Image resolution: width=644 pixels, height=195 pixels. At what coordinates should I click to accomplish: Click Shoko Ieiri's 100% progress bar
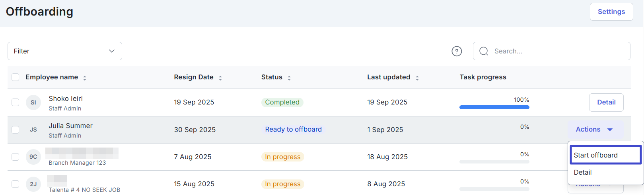(x=494, y=107)
